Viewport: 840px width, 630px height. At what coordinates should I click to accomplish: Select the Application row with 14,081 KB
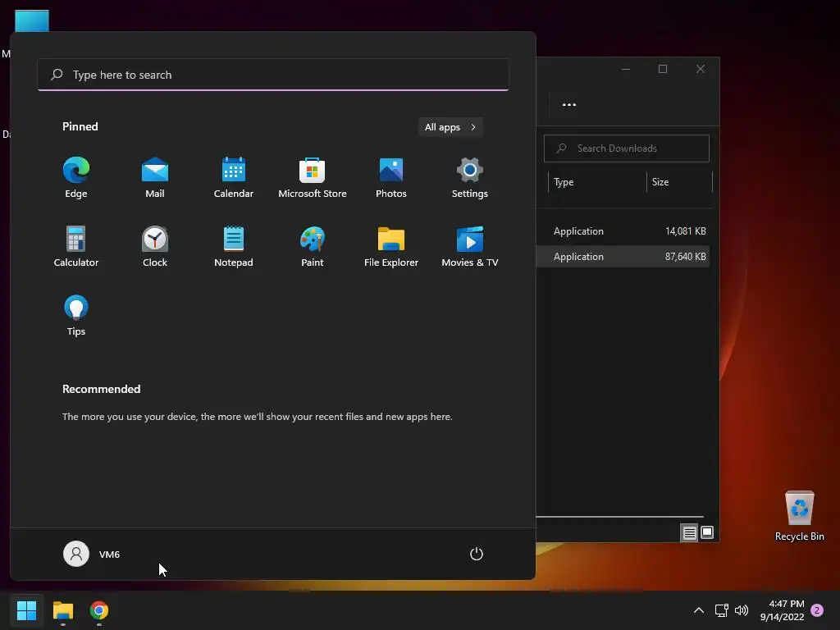click(623, 231)
